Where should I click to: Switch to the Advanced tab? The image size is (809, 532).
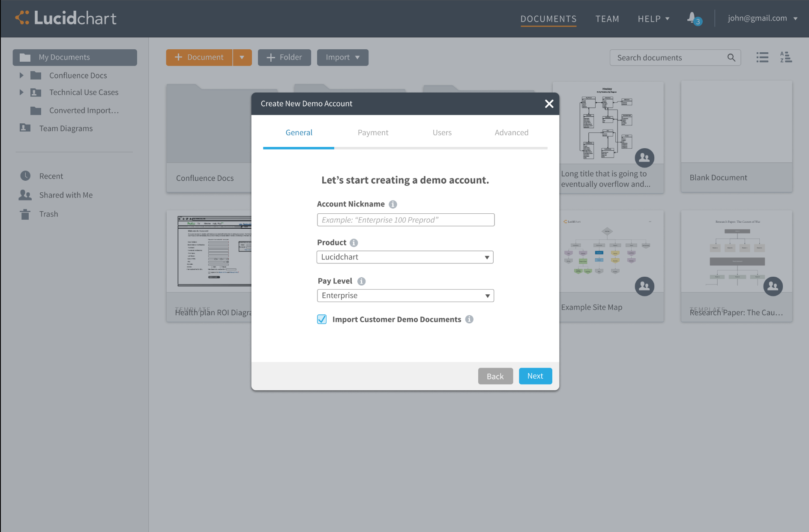coord(511,133)
